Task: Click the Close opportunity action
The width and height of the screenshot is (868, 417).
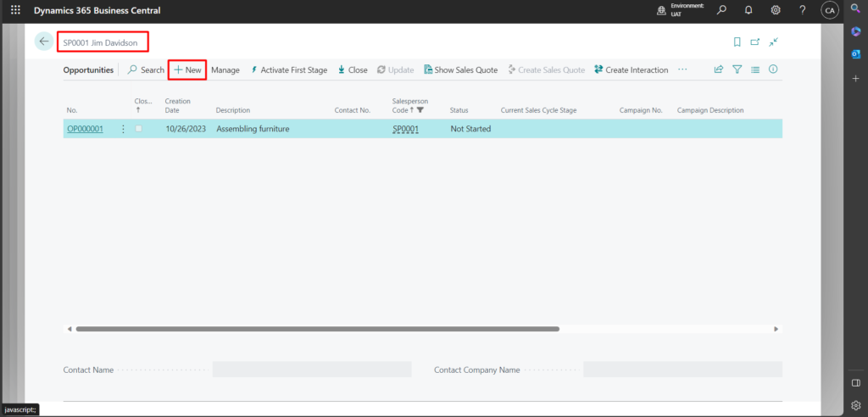Action: point(353,70)
